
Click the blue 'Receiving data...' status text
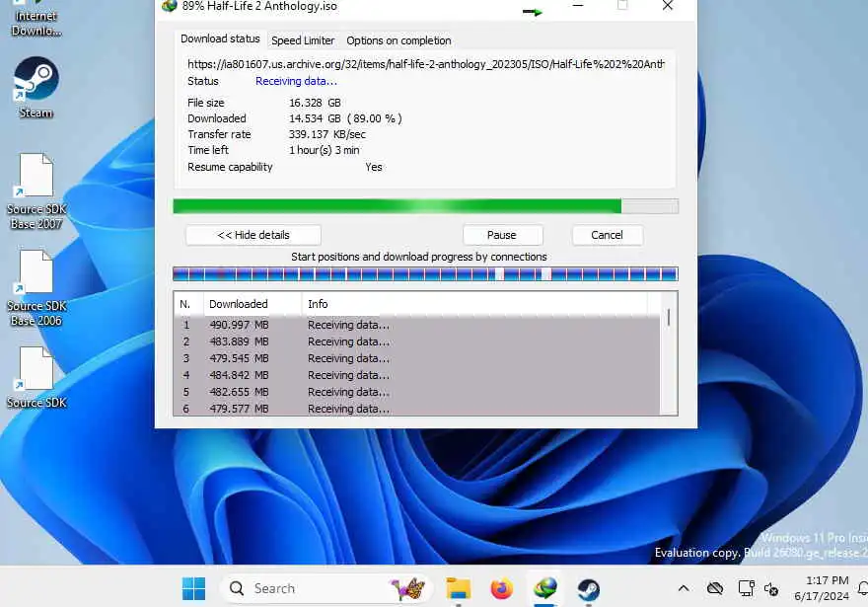pyautogui.click(x=296, y=81)
